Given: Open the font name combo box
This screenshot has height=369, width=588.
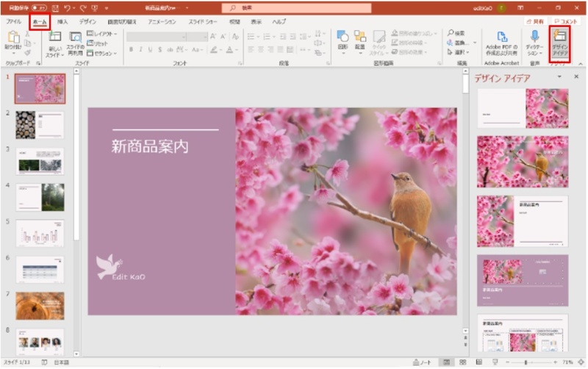Looking at the screenshot, I should point(157,37).
